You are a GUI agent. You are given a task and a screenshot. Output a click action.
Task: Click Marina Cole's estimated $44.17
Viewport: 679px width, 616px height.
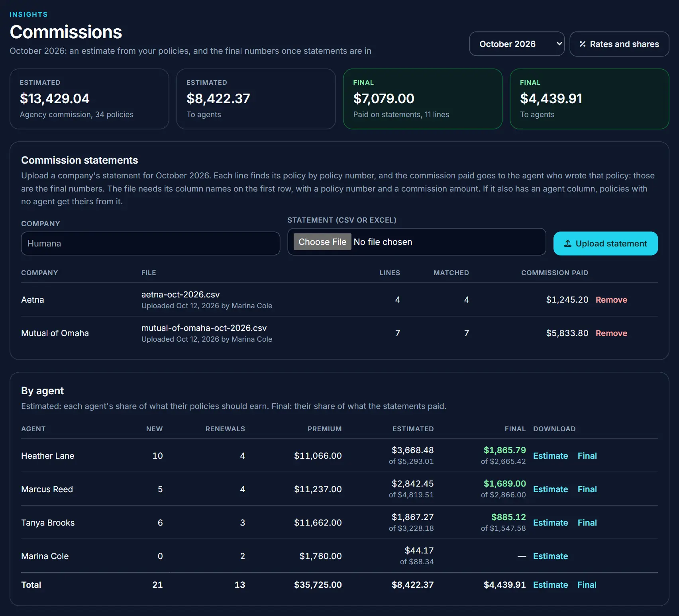pos(419,551)
